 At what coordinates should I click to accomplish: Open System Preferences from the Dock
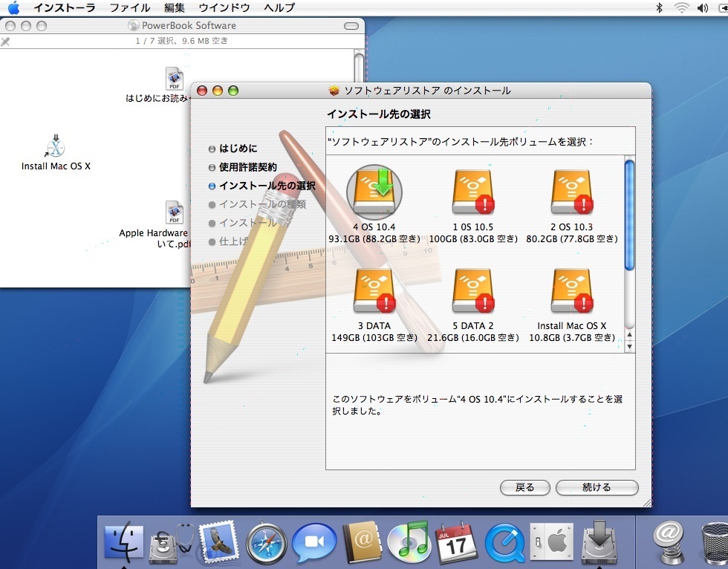tap(552, 542)
